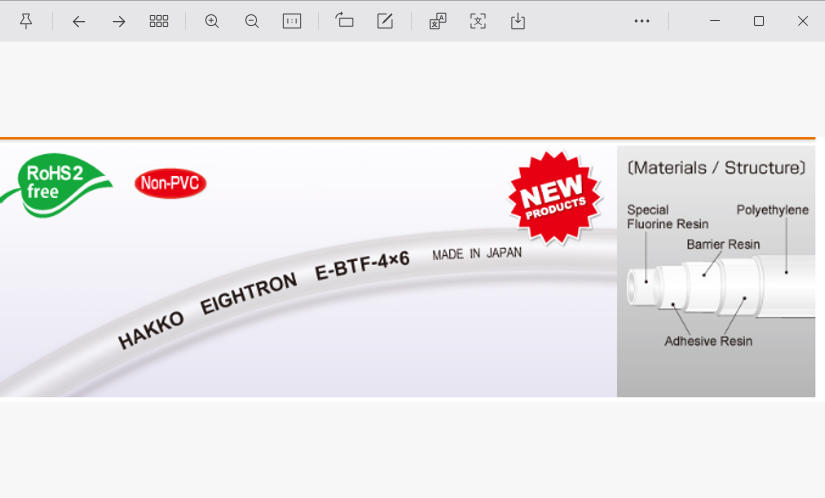The width and height of the screenshot is (825, 498).
Task: Click the 'Special Fluorine Resin' label
Action: (668, 217)
